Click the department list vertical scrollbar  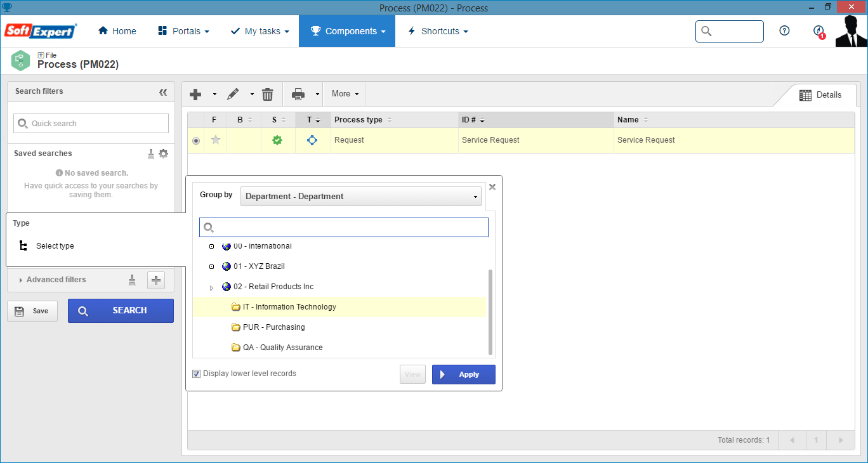coord(490,312)
